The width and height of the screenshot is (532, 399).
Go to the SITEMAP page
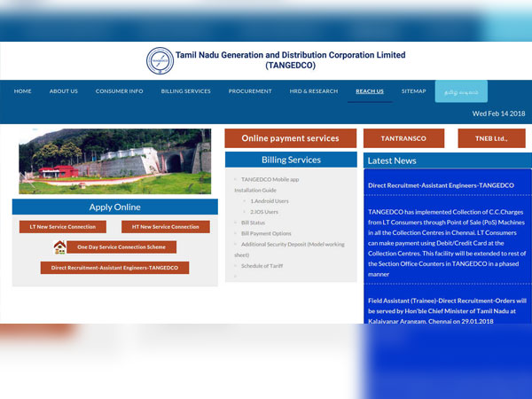[x=414, y=91]
